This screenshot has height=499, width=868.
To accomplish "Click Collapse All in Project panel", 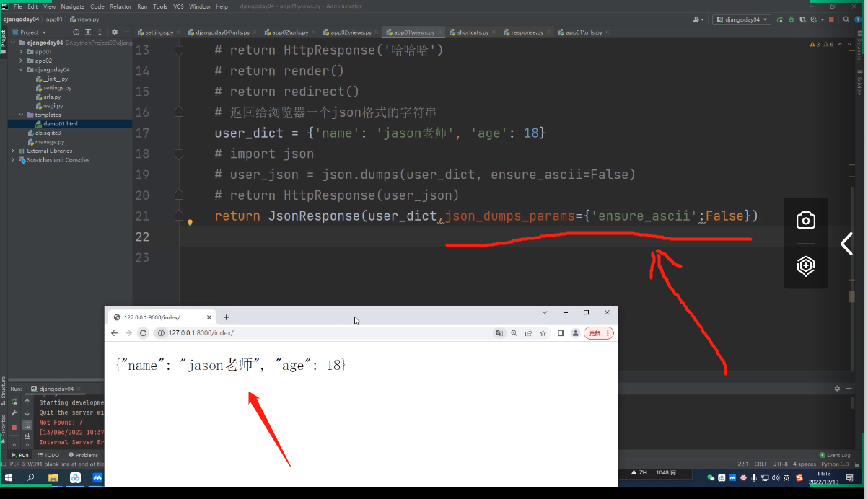I will click(100, 32).
